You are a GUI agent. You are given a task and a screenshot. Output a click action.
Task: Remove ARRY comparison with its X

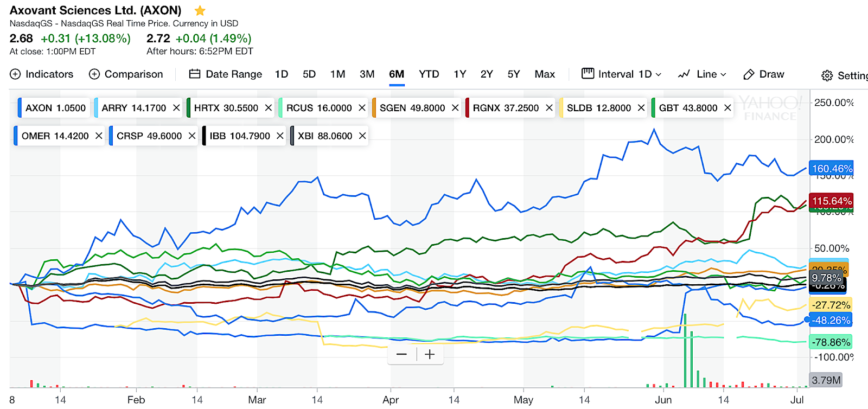176,108
